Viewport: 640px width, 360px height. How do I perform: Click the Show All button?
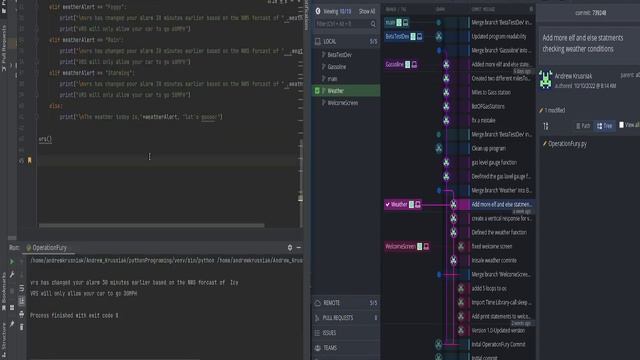(x=367, y=11)
